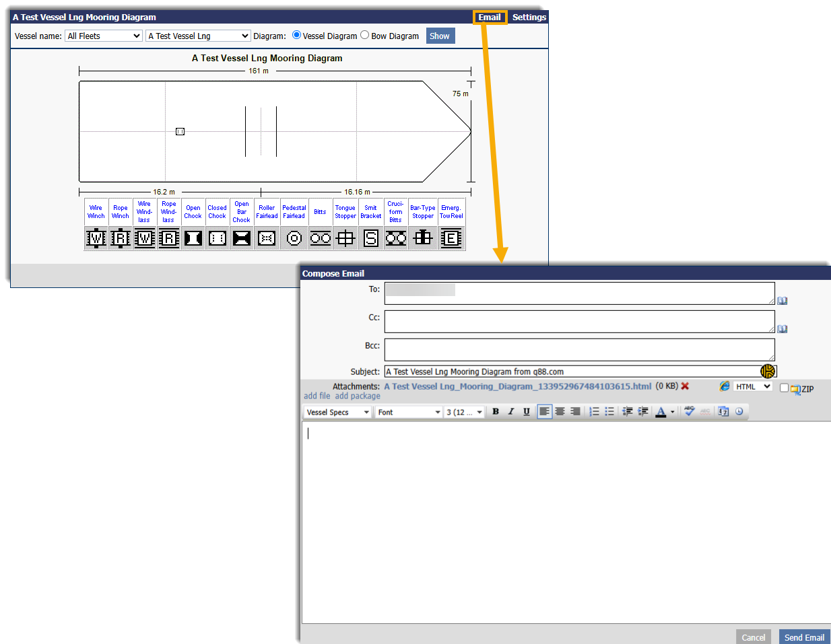Image resolution: width=831 pixels, height=644 pixels.
Task: Open the Email menu in header
Action: pyautogui.click(x=490, y=17)
